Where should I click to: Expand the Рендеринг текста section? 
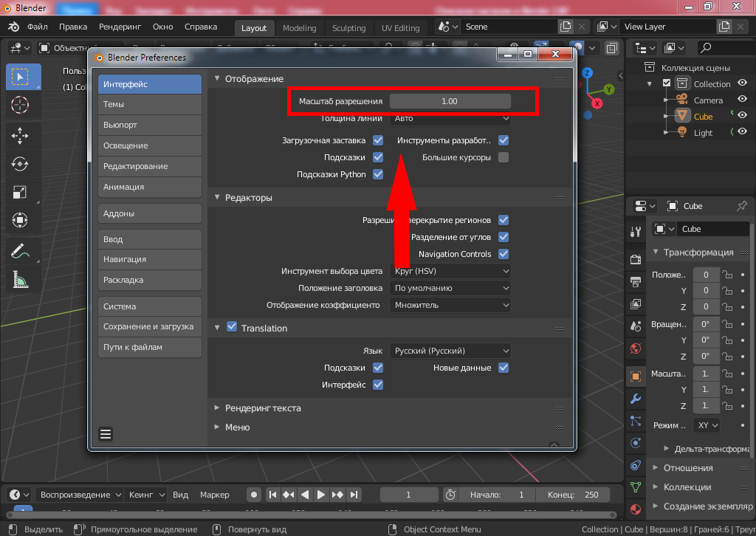coord(263,408)
